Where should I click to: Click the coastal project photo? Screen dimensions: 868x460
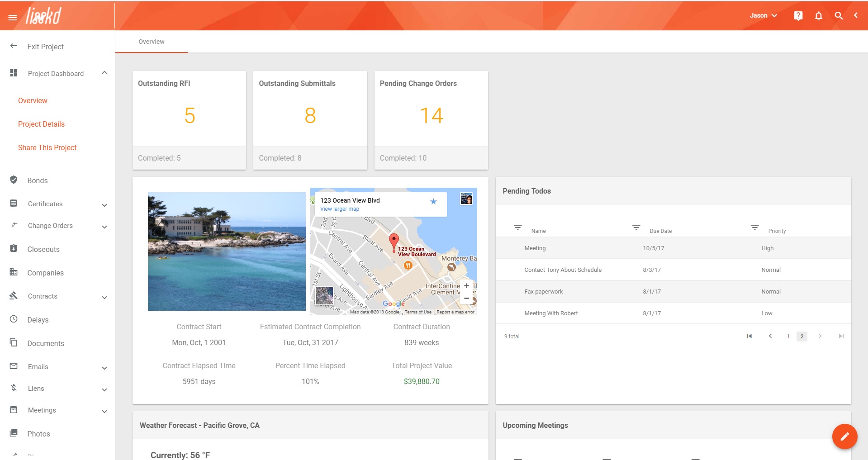pyautogui.click(x=227, y=251)
